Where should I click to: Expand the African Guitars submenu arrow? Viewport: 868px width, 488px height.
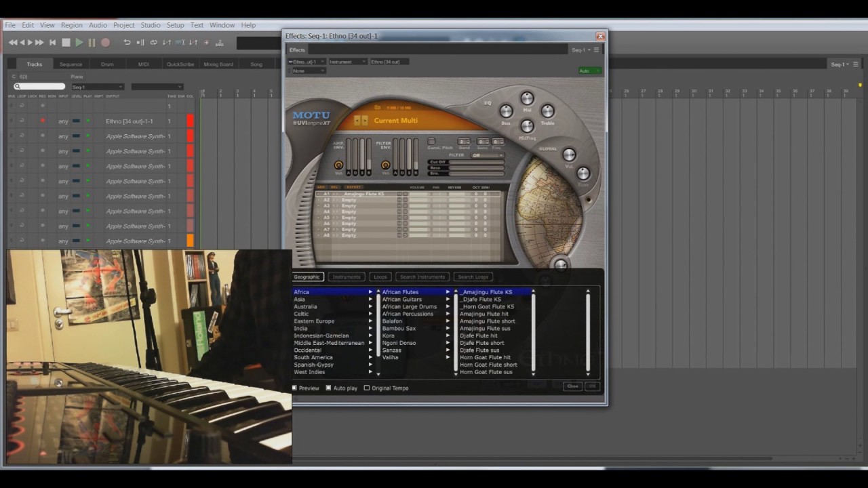coord(448,300)
